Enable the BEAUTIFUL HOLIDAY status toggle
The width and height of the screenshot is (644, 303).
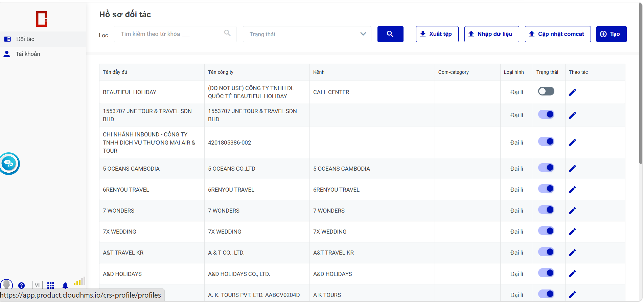(546, 91)
